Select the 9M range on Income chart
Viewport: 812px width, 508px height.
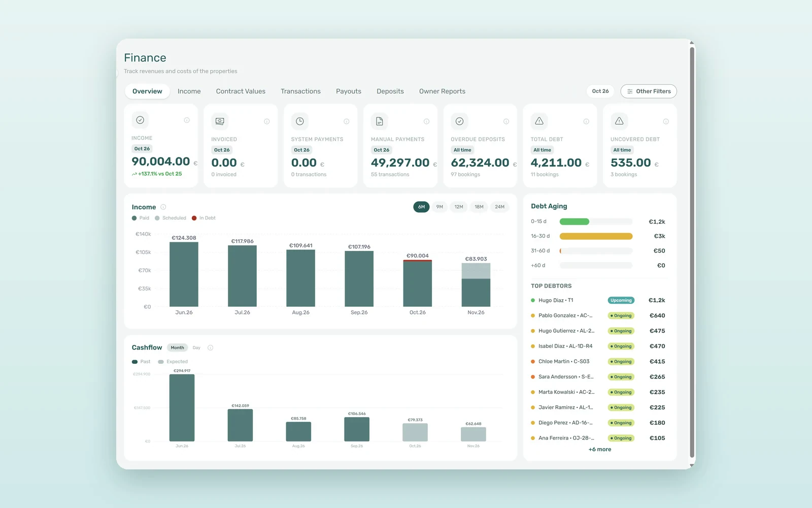point(439,207)
